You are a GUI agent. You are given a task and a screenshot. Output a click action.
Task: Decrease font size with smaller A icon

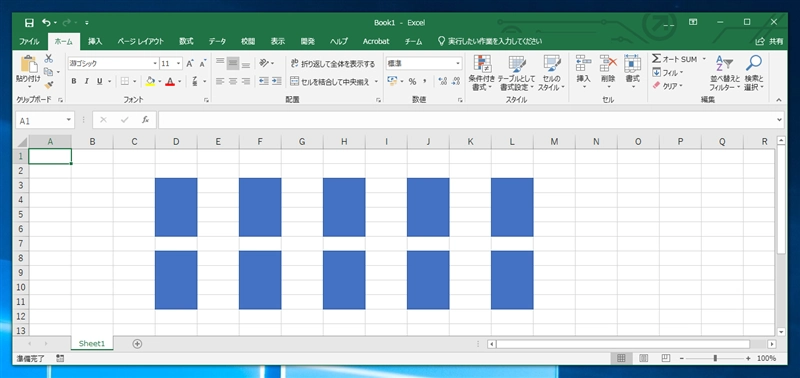pos(203,64)
